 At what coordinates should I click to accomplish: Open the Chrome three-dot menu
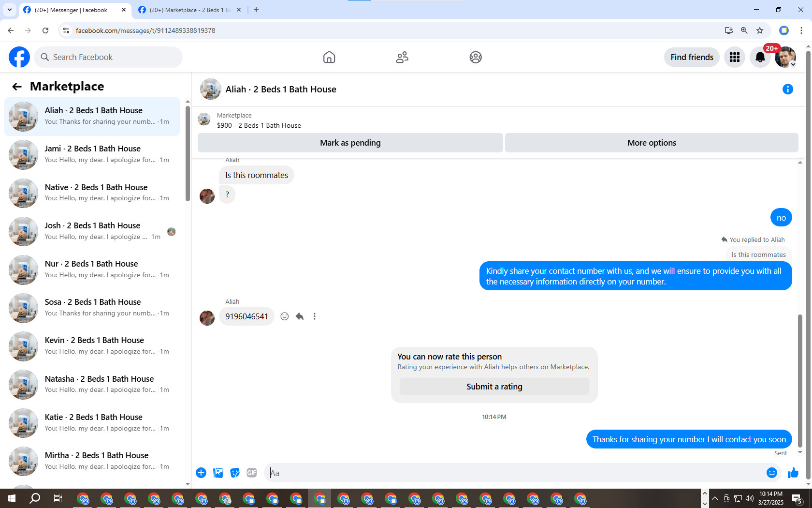pos(801,30)
